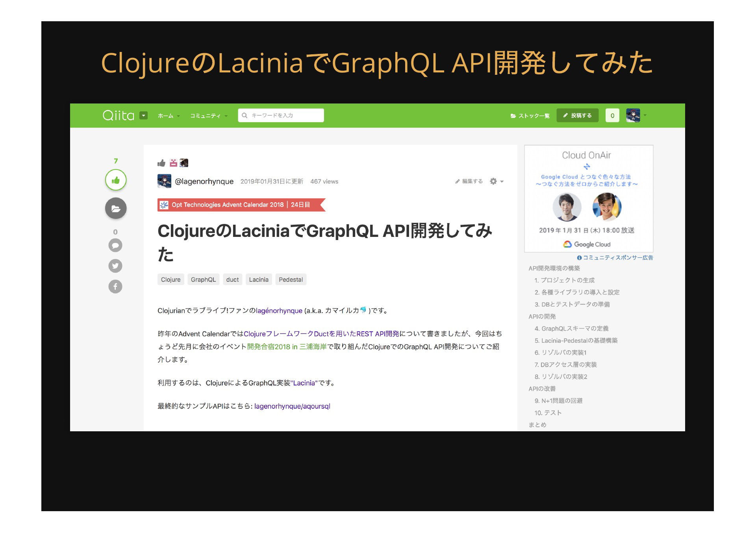Select the duct tag
Image resolution: width=756 pixels, height=534 pixels.
pos(232,280)
